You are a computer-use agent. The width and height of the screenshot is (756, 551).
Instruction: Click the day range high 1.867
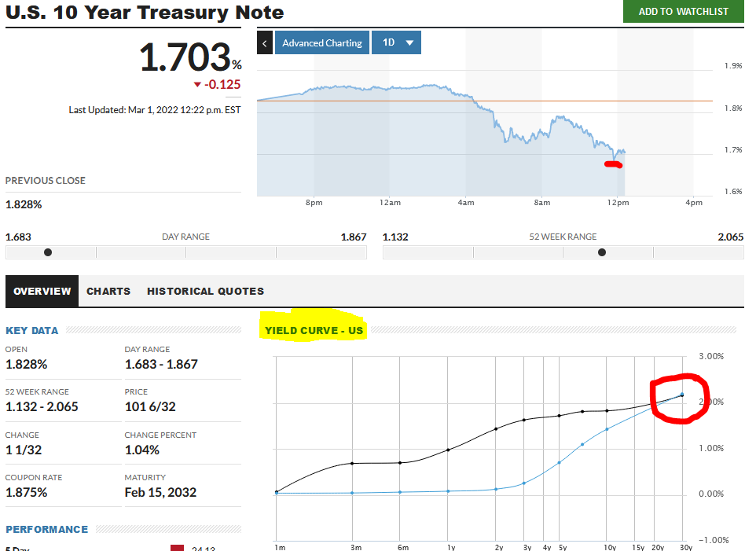tap(354, 237)
